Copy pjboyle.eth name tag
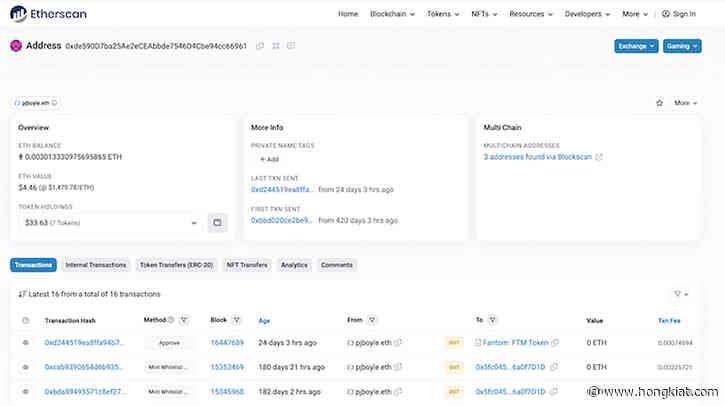The image size is (725, 406). (x=55, y=103)
